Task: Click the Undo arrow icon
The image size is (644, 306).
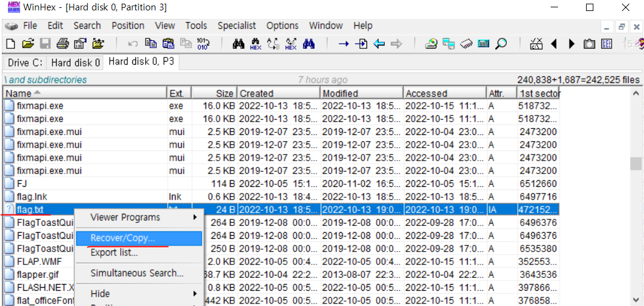Action: click(133, 43)
